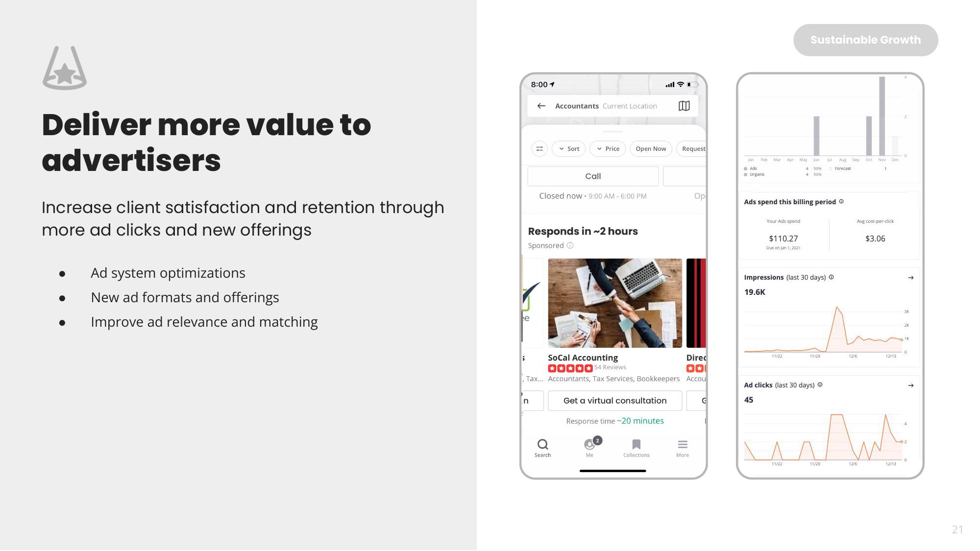Click the Ad clicks info tooltip toggle
Viewport: 980px width, 551px height.
tap(820, 385)
